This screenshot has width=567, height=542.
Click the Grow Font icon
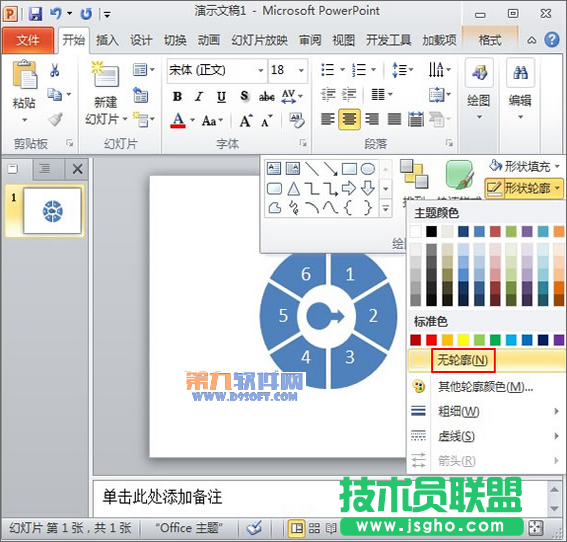[246, 121]
